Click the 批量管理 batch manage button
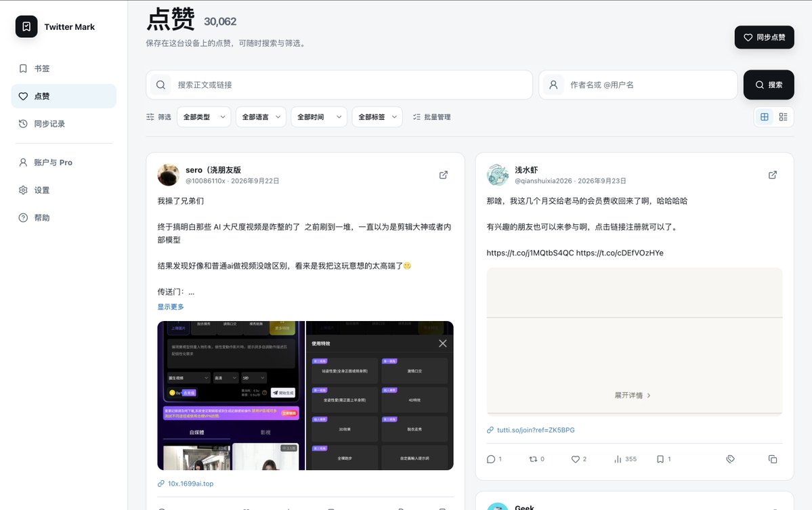Screen dimensions: 812x510 click(x=432, y=117)
